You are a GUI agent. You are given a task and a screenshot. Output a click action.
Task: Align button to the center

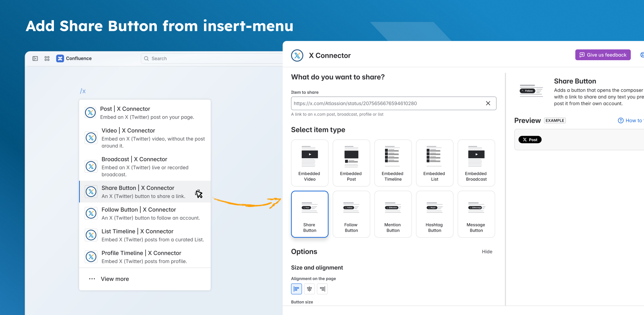click(x=309, y=289)
